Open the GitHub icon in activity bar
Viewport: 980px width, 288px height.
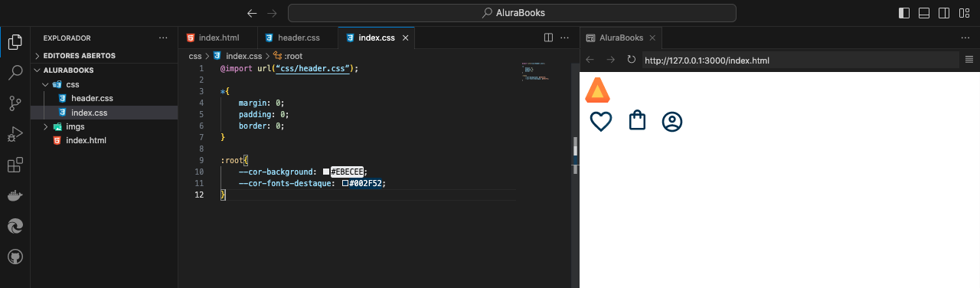pyautogui.click(x=15, y=257)
